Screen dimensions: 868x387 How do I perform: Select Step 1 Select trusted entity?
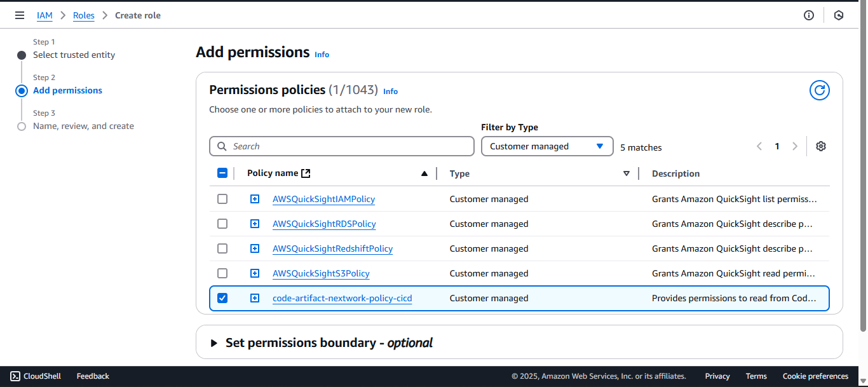[x=74, y=55]
